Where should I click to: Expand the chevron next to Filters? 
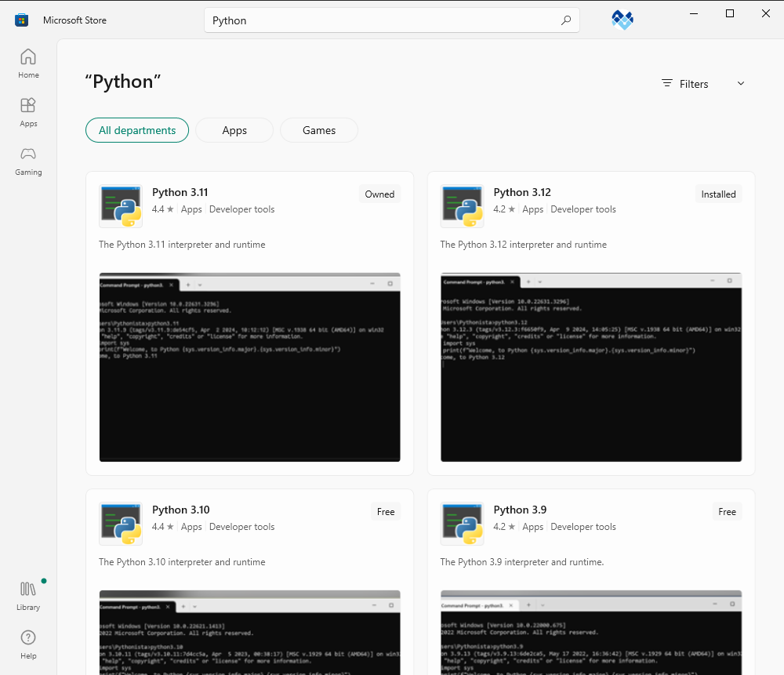click(x=740, y=83)
